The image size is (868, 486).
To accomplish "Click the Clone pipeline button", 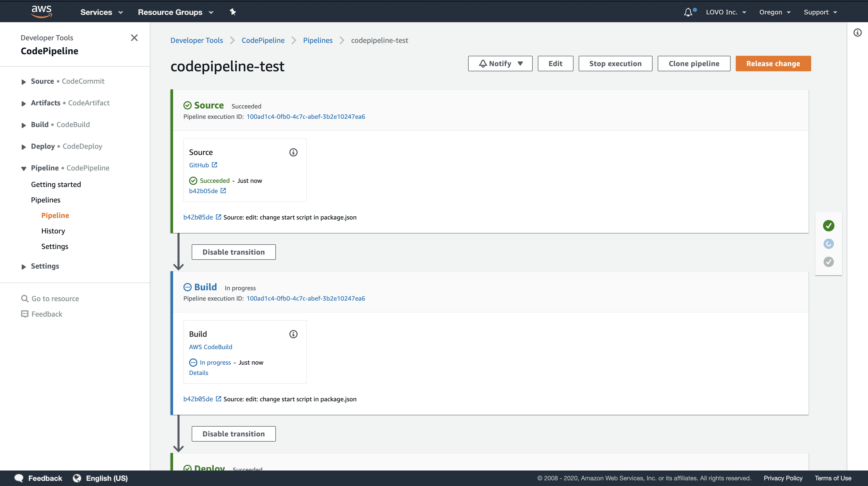I will pyautogui.click(x=694, y=64).
